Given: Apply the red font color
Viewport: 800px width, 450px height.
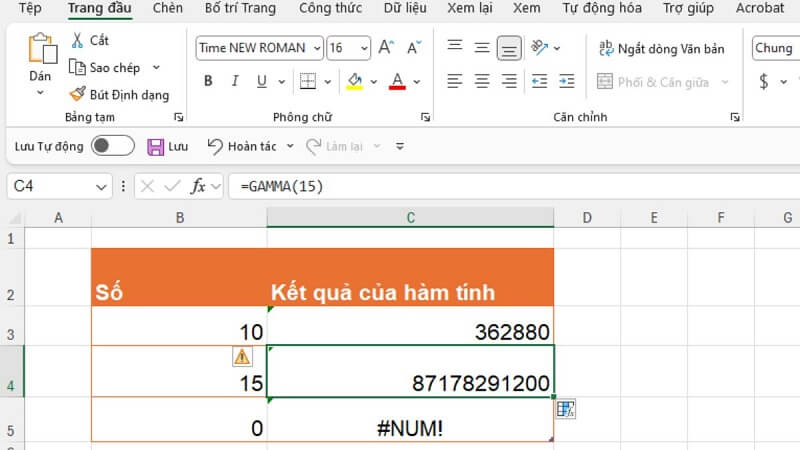Looking at the screenshot, I should click(397, 81).
